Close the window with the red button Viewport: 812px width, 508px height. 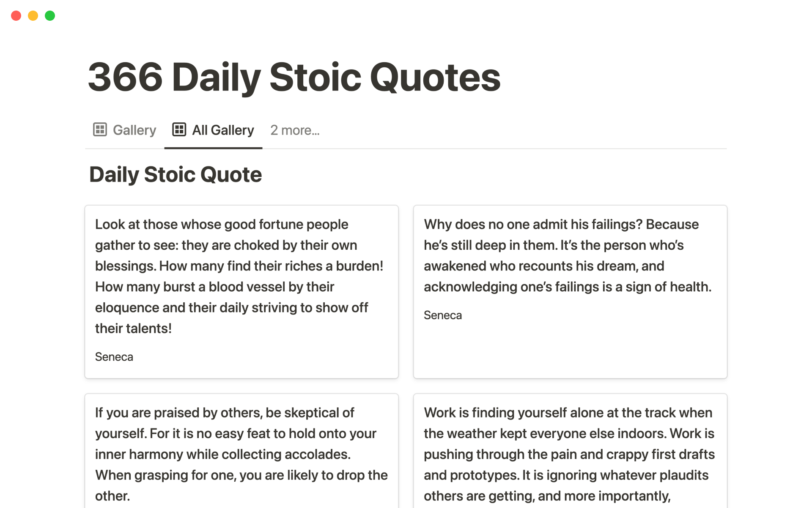[x=16, y=16]
